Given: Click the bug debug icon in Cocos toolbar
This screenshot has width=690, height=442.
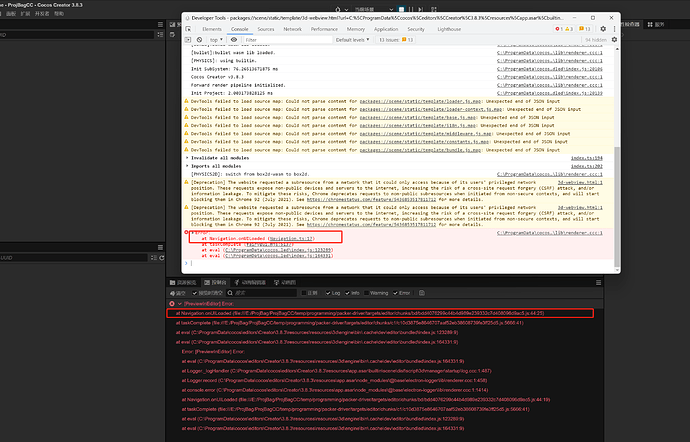Looking at the screenshot, I should [x=338, y=9].
